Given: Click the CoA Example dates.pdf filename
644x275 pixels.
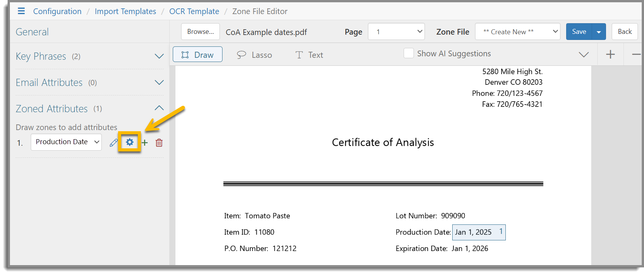Looking at the screenshot, I should coord(266,32).
